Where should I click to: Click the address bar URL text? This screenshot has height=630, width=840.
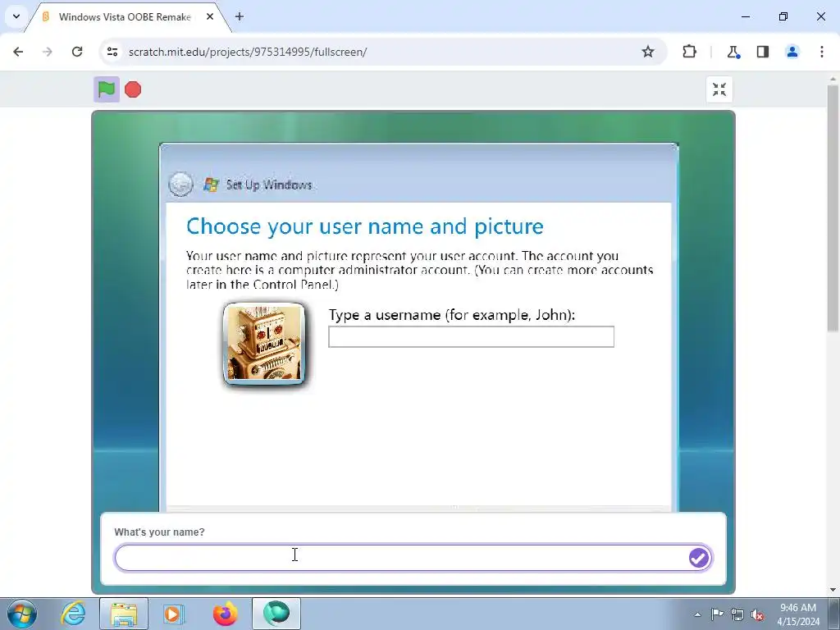coord(248,52)
